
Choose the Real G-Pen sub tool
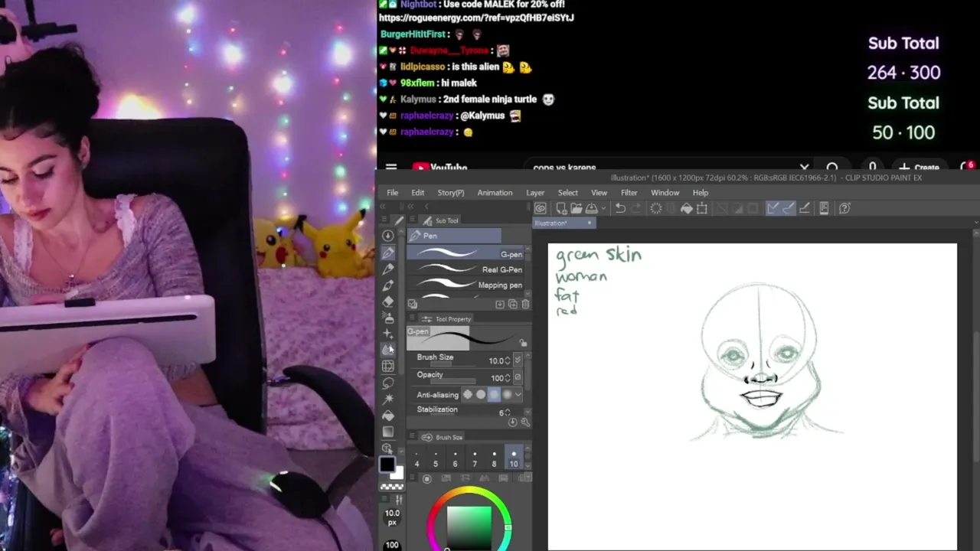click(x=465, y=269)
